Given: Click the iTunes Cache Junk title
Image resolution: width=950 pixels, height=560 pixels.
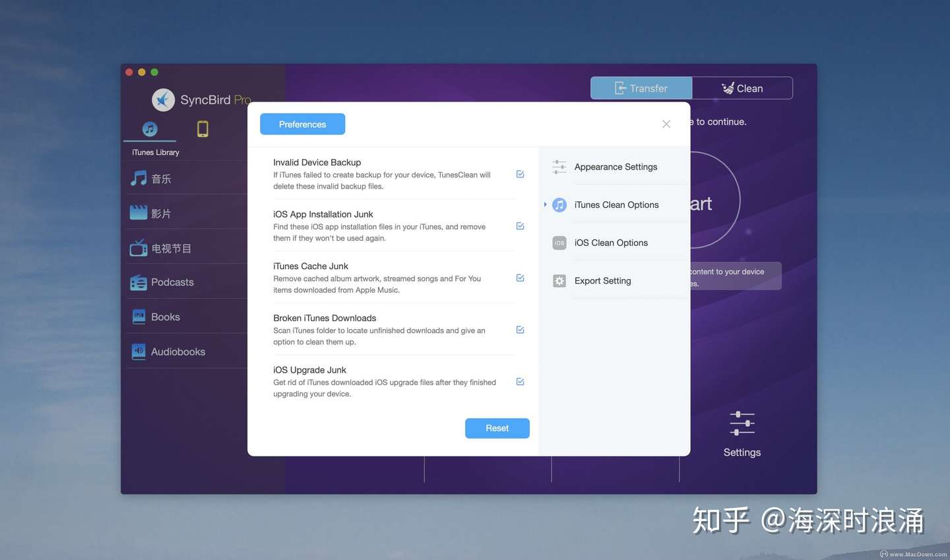Looking at the screenshot, I should point(311,266).
